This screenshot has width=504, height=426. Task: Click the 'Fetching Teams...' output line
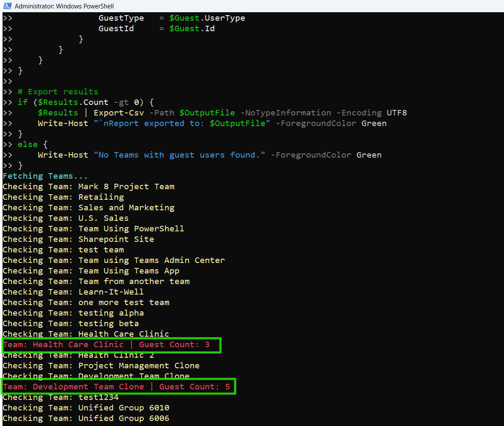tap(45, 176)
